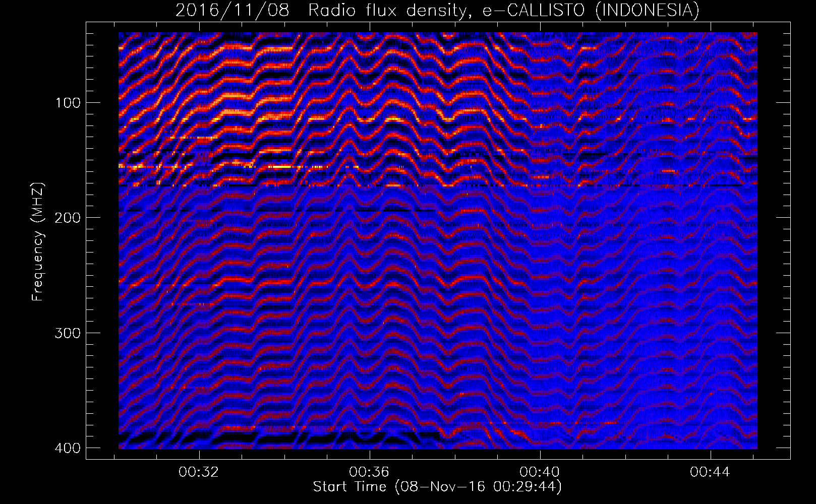The height and width of the screenshot is (504, 816).
Task: Click the 00:40 time tick label
Action: click(540, 472)
